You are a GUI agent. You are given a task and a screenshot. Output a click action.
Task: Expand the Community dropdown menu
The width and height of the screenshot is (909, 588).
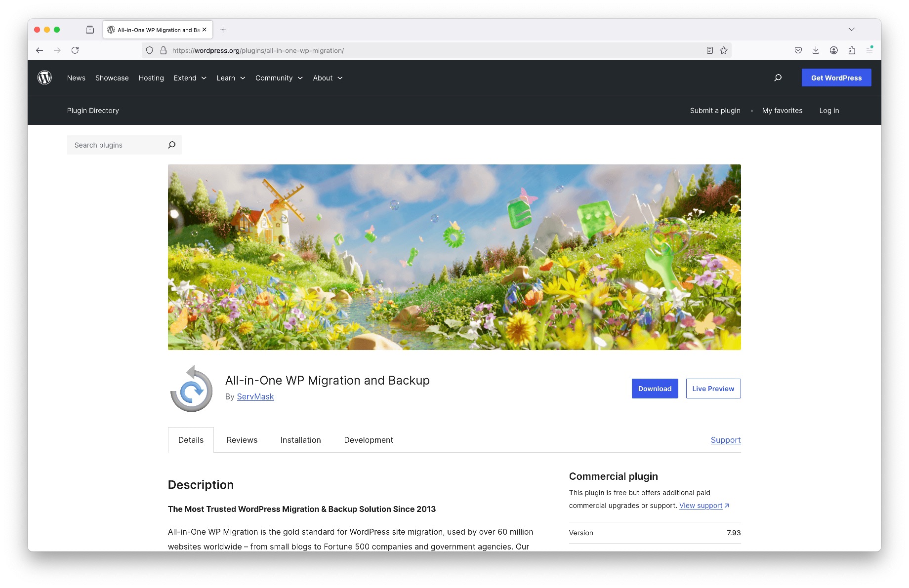(x=279, y=78)
